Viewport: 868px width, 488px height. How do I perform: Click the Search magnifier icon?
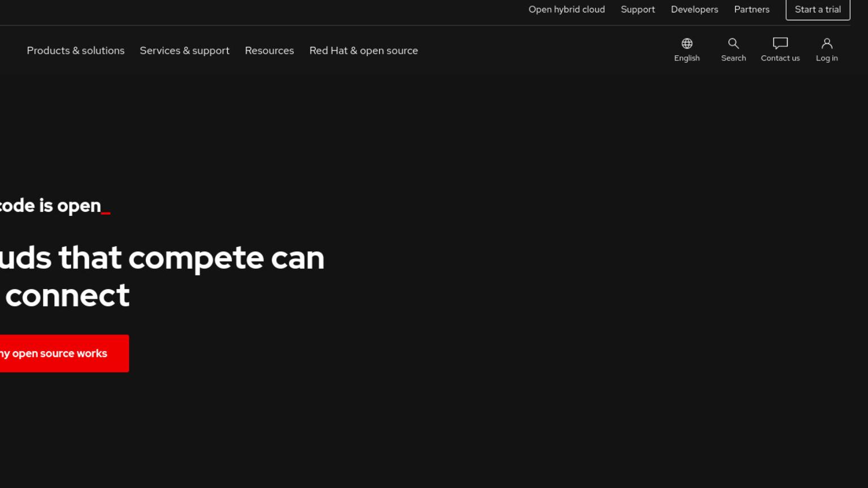(x=734, y=43)
